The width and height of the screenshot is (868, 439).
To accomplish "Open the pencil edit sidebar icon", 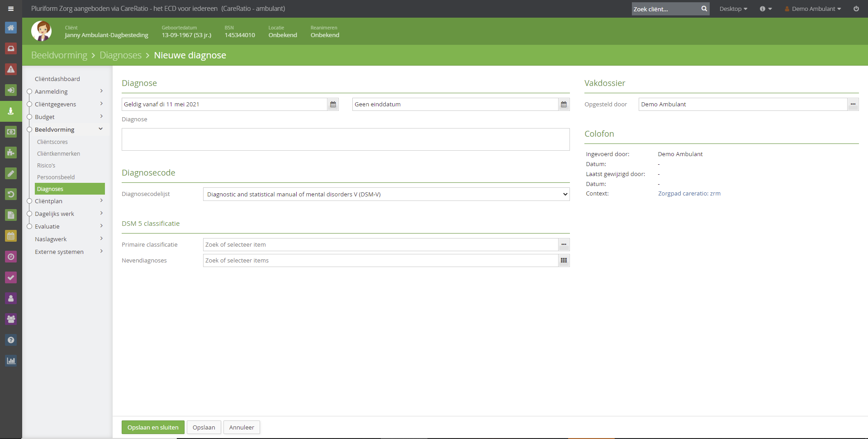I will (11, 173).
